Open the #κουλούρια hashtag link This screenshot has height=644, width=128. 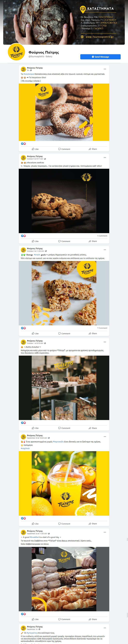(29, 74)
